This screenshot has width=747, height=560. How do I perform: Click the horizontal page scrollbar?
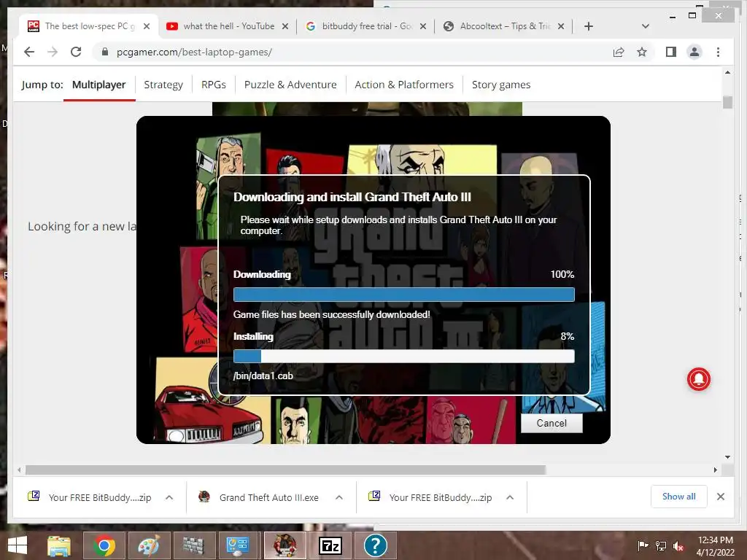pyautogui.click(x=285, y=470)
